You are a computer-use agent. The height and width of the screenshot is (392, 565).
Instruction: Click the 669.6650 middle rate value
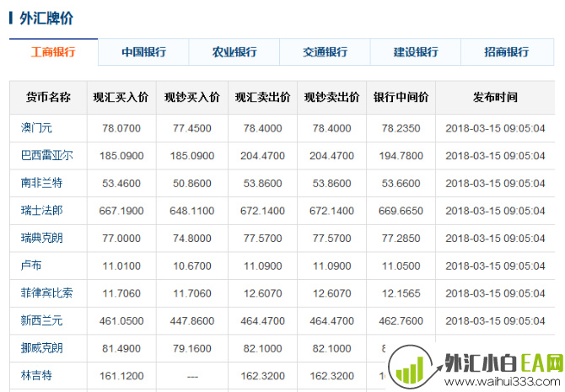click(401, 211)
